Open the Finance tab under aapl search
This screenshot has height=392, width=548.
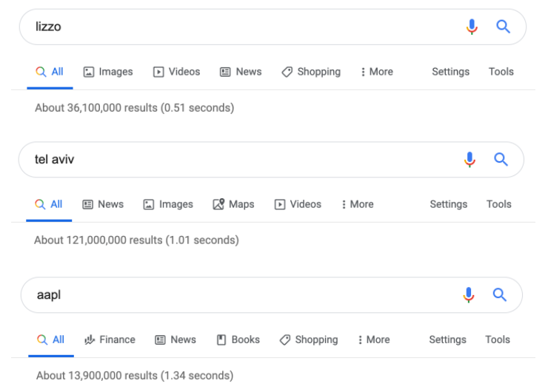(110, 339)
